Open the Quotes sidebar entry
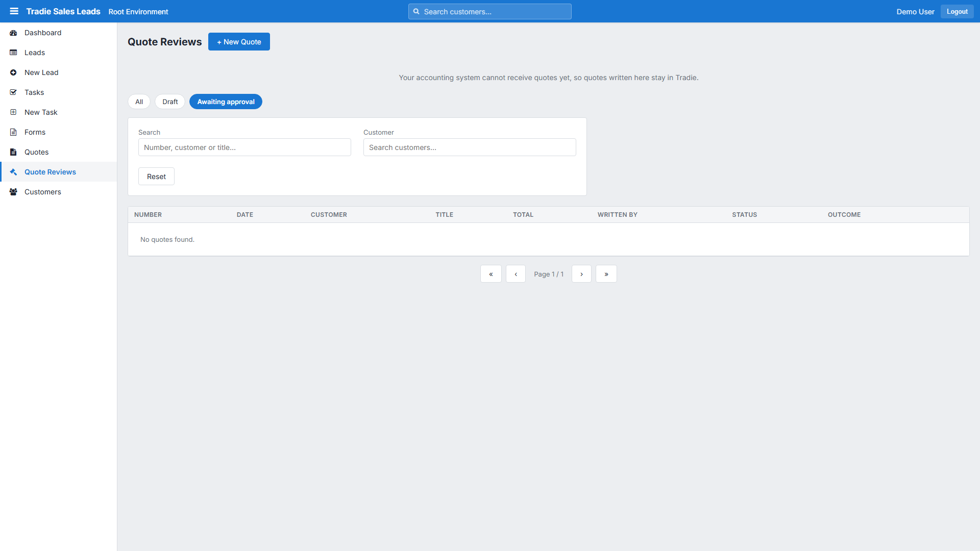Viewport: 980px width, 551px height. pos(59,152)
